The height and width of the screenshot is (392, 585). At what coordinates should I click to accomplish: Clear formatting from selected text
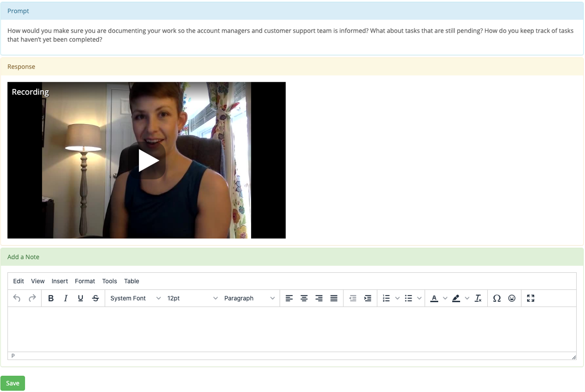478,298
